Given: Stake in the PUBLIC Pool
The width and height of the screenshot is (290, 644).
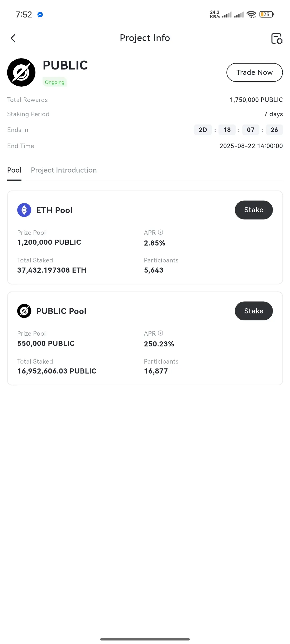Looking at the screenshot, I should tap(254, 311).
